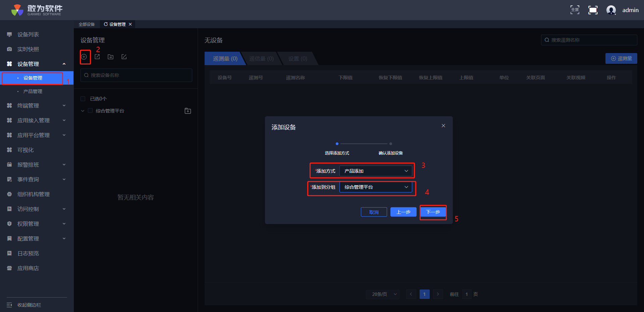The width and height of the screenshot is (644, 312).
Task: Open the admin user avatar
Action: (x=611, y=10)
